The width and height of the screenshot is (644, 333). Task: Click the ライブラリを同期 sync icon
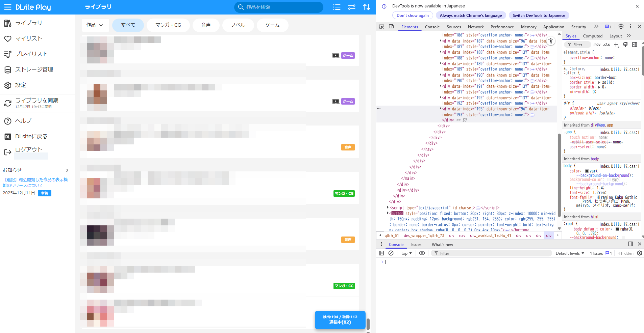(x=8, y=103)
